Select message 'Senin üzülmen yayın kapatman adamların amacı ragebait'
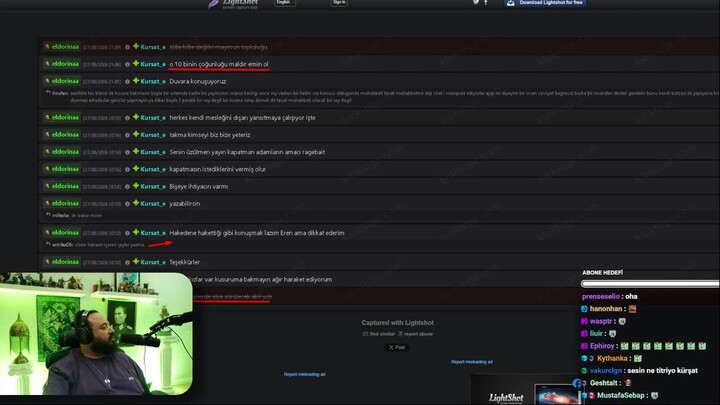The width and height of the screenshot is (720, 405). (x=247, y=152)
